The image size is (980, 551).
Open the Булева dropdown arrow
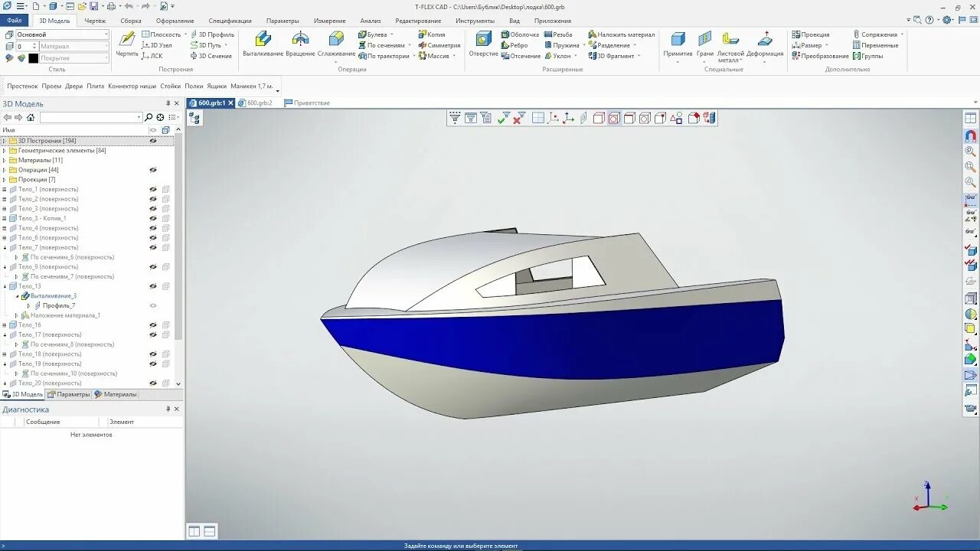point(392,34)
